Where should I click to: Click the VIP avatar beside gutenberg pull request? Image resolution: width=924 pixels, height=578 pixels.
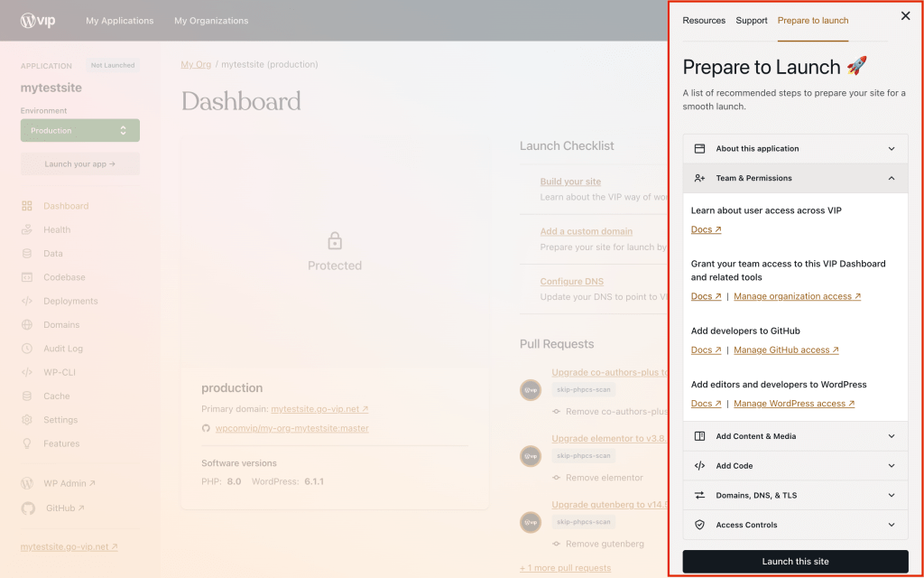[531, 522]
